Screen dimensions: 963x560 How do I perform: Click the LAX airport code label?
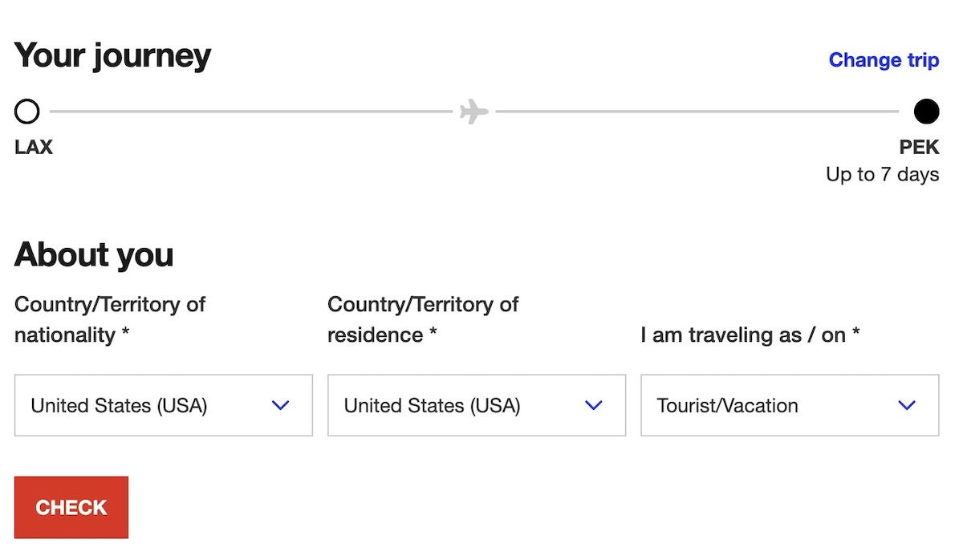pyautogui.click(x=34, y=148)
